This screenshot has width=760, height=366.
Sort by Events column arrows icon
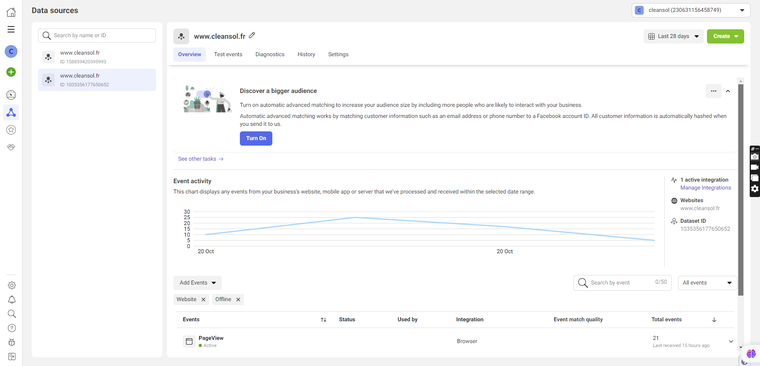click(x=323, y=320)
